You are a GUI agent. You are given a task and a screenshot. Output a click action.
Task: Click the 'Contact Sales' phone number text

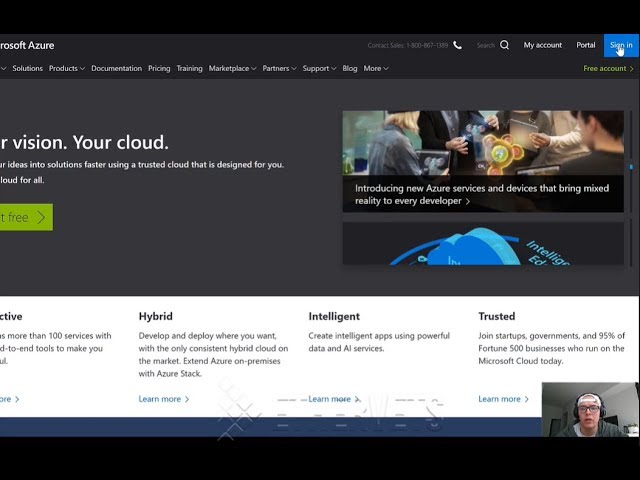point(407,45)
